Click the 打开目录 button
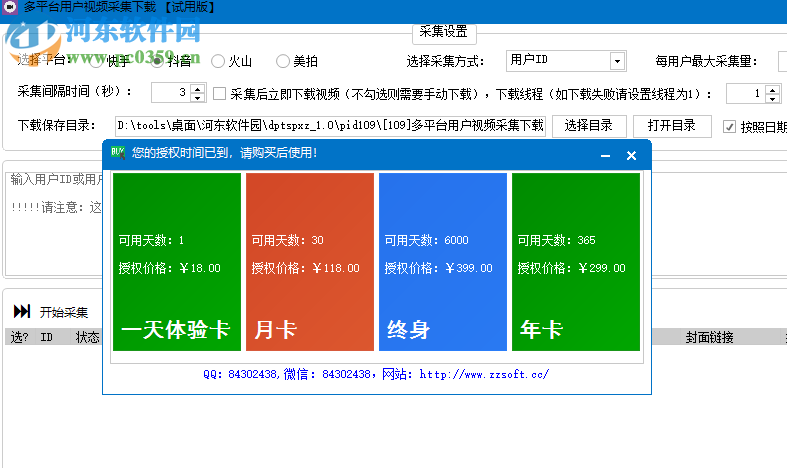This screenshot has width=787, height=468. pyautogui.click(x=672, y=126)
